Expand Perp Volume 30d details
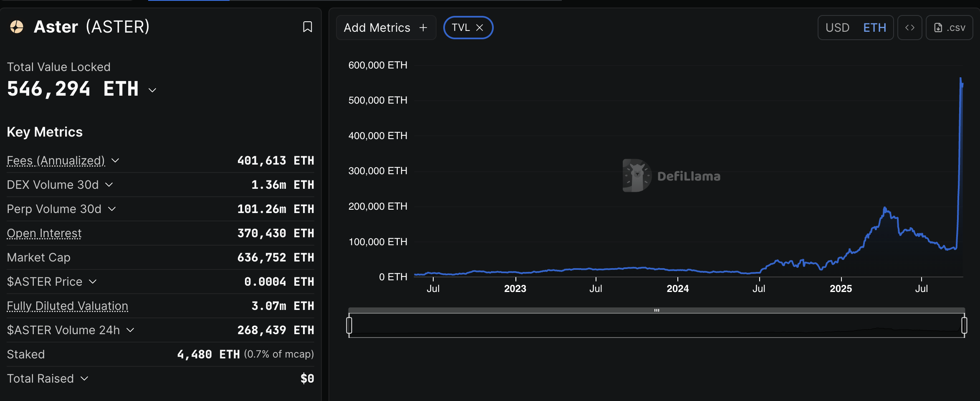Screen dimensions: 980x401 coord(112,209)
